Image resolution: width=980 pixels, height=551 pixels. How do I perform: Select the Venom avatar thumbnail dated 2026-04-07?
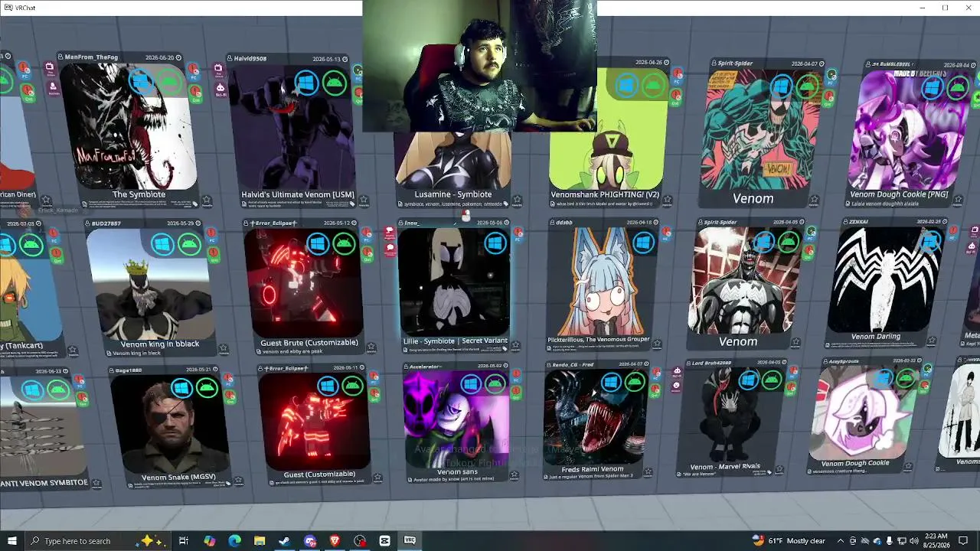tap(761, 129)
